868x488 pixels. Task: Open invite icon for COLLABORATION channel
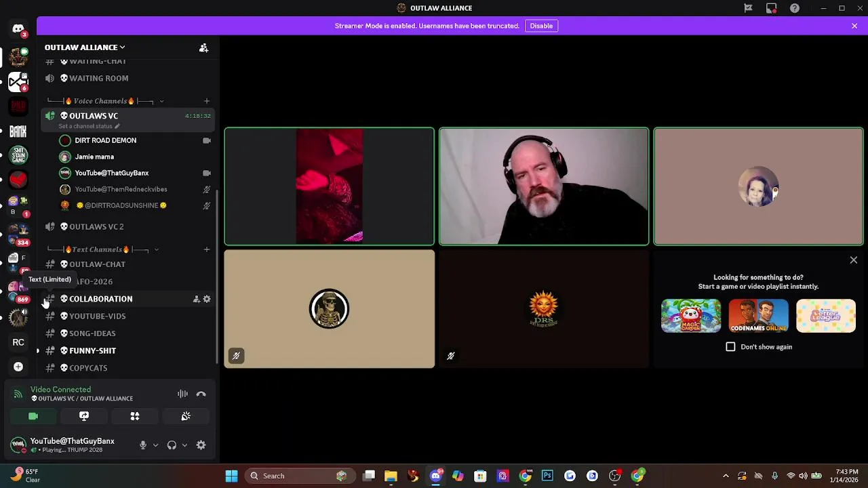(x=196, y=299)
